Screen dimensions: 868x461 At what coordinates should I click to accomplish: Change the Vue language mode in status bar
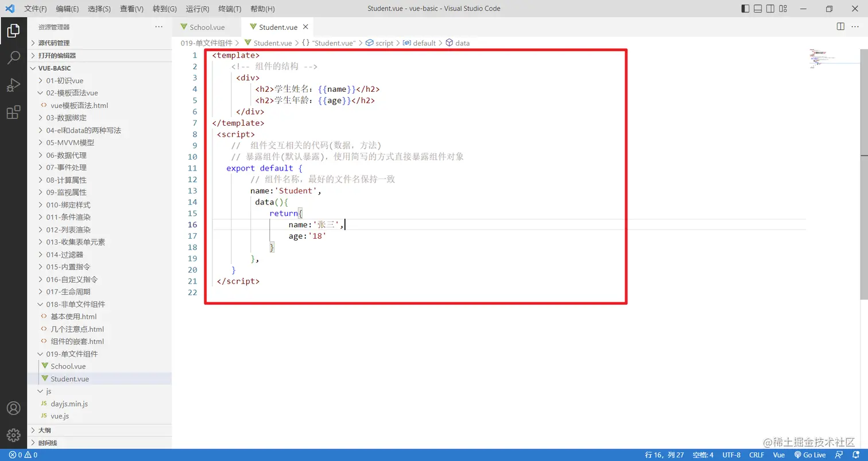779,455
